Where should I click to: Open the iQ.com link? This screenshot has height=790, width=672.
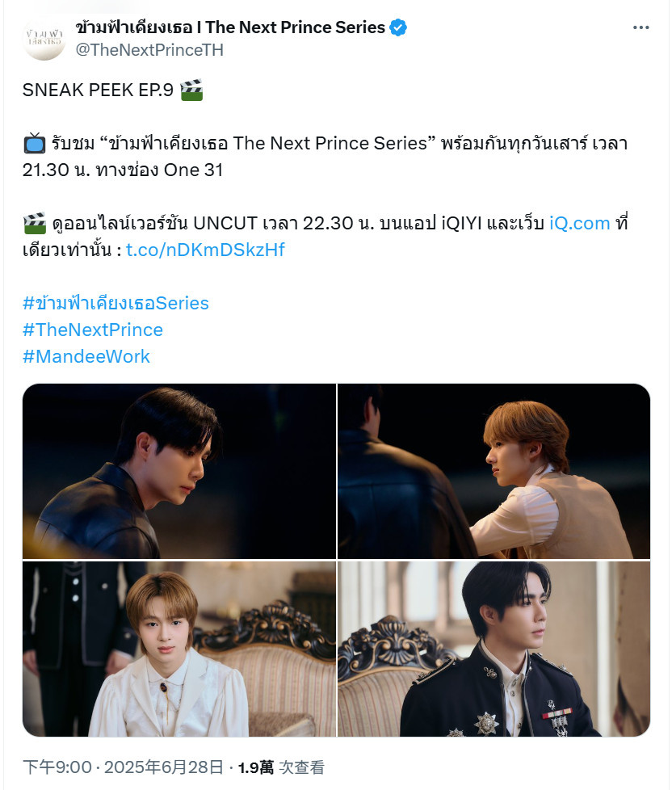[579, 223]
